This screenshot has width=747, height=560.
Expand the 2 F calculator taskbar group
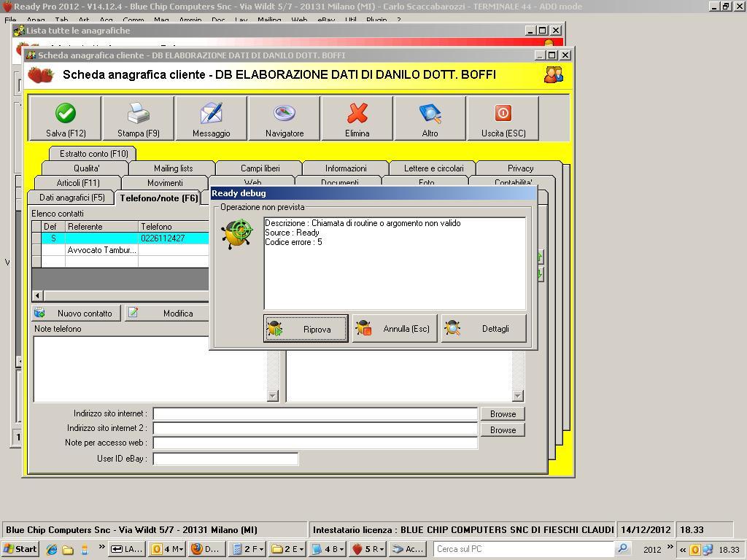point(247,549)
